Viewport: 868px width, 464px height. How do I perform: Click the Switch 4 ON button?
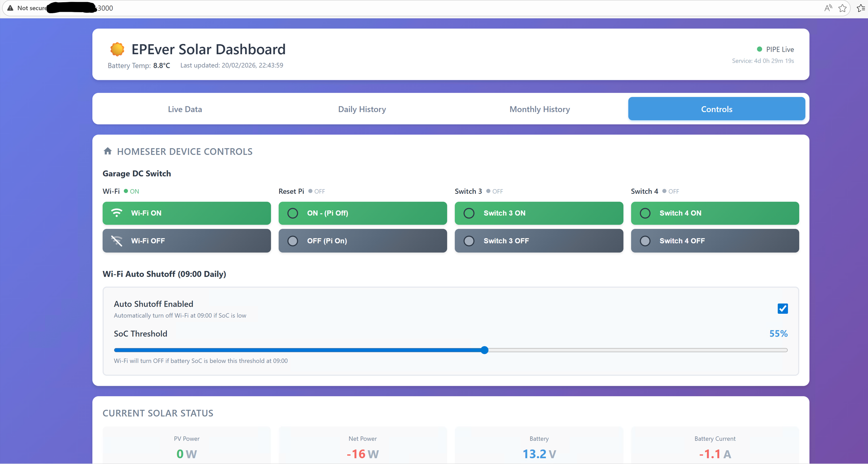(715, 213)
